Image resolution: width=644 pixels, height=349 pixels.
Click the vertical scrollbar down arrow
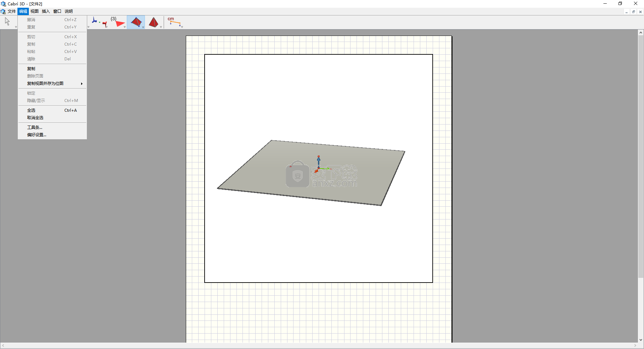(x=641, y=340)
